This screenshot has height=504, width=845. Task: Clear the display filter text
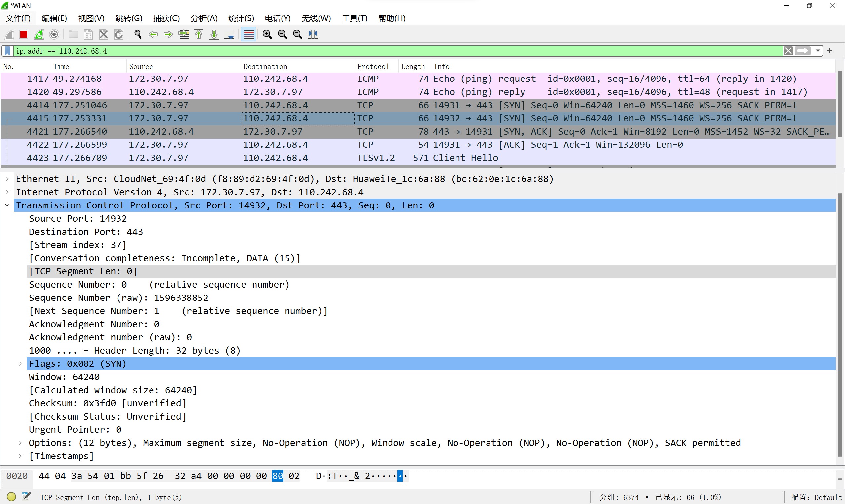coord(788,51)
